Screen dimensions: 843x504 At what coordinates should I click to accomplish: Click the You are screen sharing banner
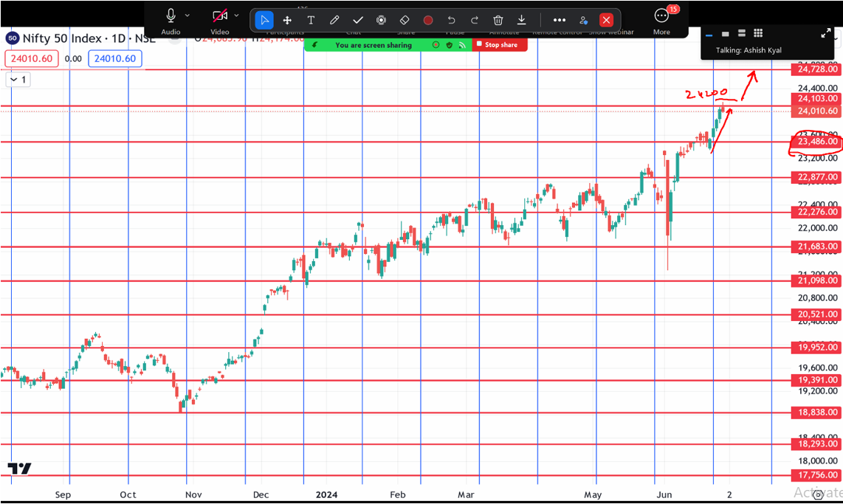pos(374,45)
